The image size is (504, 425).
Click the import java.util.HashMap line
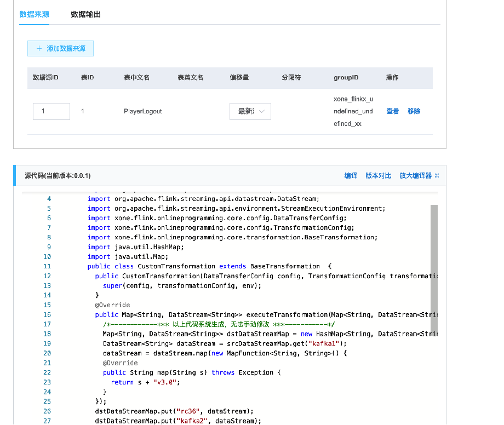pos(136,247)
